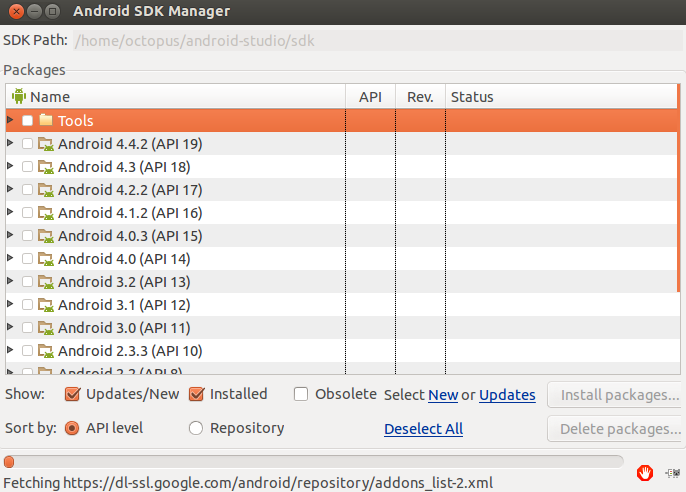Check the Android 2.3.3 (API 10) checkbox

click(27, 350)
